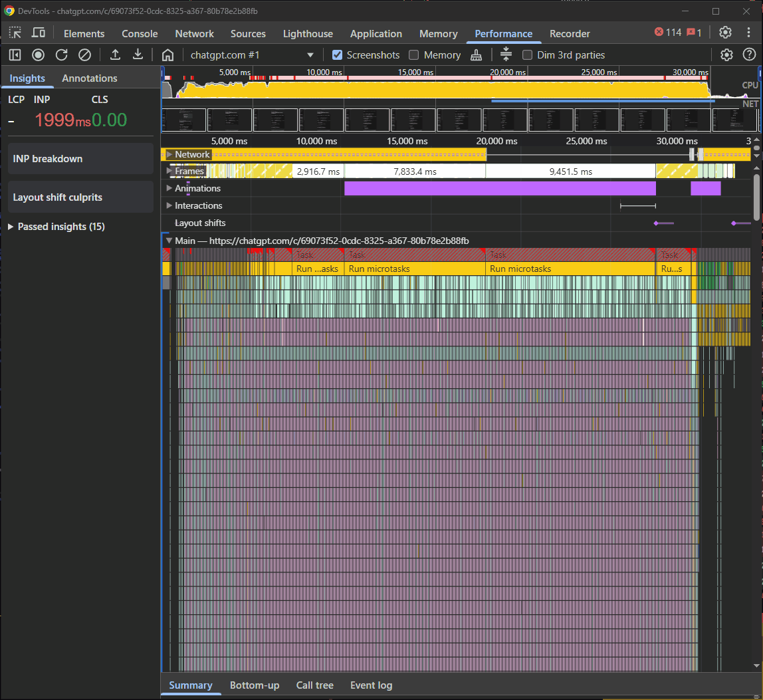Screen dimensions: 763x700
Task: Open the Bottom-up tab
Action: pyautogui.click(x=255, y=685)
